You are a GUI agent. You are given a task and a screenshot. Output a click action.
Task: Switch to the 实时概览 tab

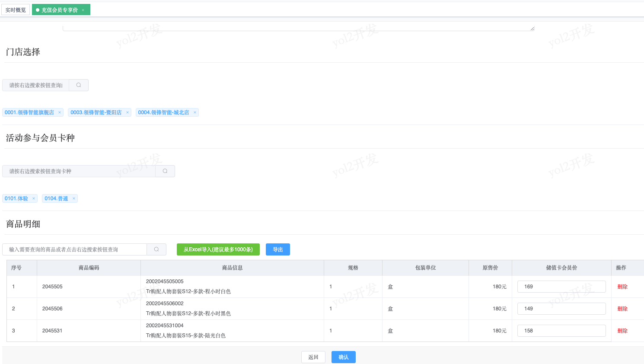point(16,10)
